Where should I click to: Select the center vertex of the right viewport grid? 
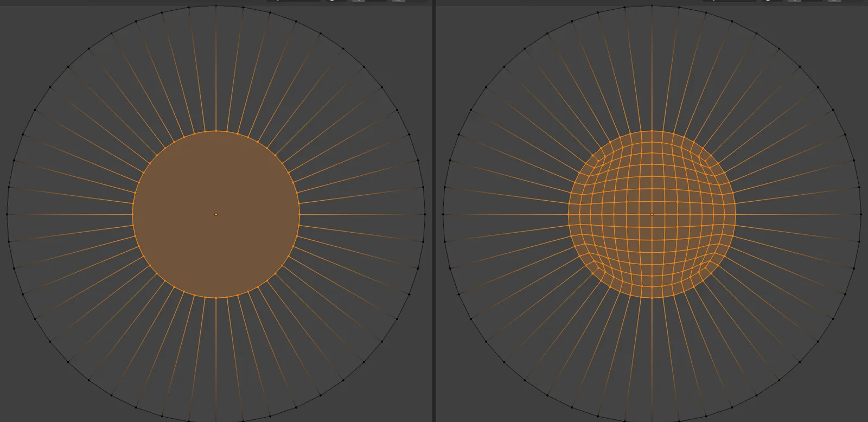(x=652, y=214)
